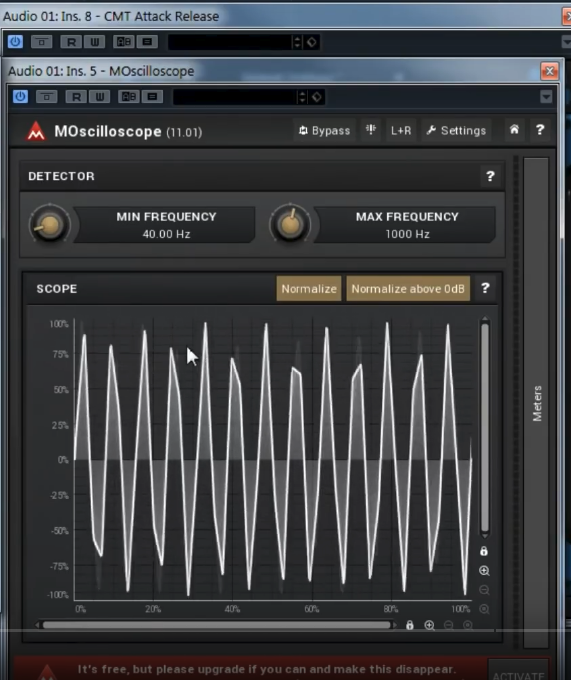
Task: Click copy settings icon in CMT Attack Release toolbar
Action: click(x=147, y=42)
